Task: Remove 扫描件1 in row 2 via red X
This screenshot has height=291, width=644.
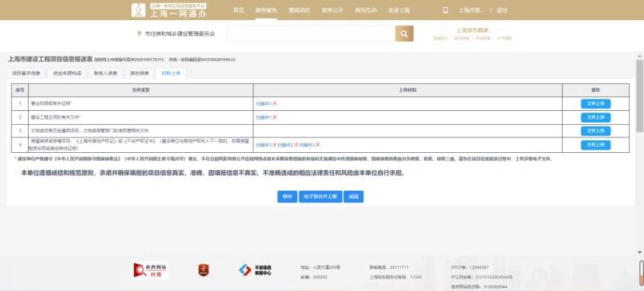Action: [275, 117]
